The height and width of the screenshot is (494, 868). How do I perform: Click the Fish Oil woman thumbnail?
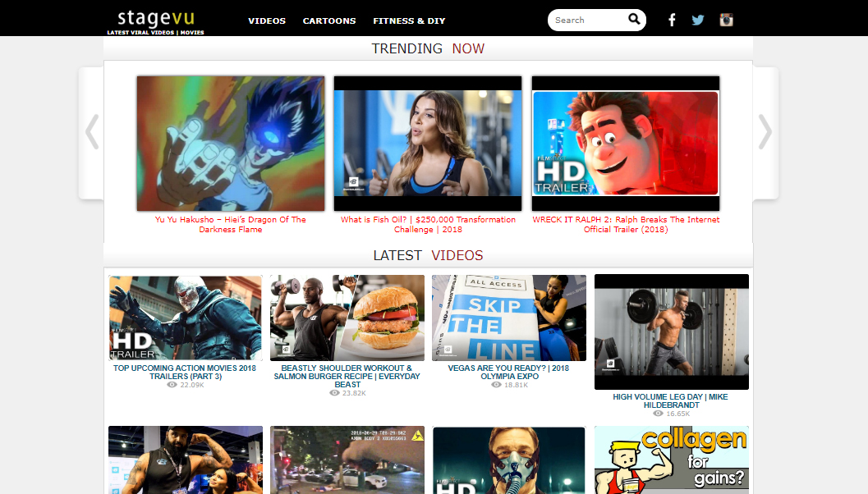pos(428,144)
